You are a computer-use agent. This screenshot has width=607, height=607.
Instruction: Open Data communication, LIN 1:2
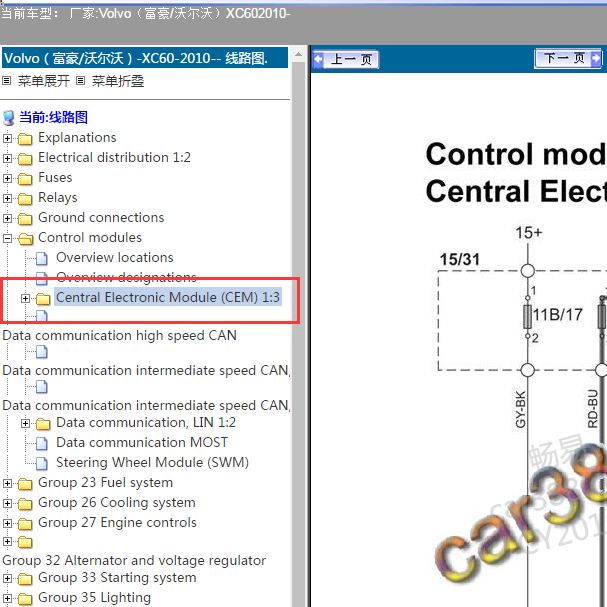point(146,423)
